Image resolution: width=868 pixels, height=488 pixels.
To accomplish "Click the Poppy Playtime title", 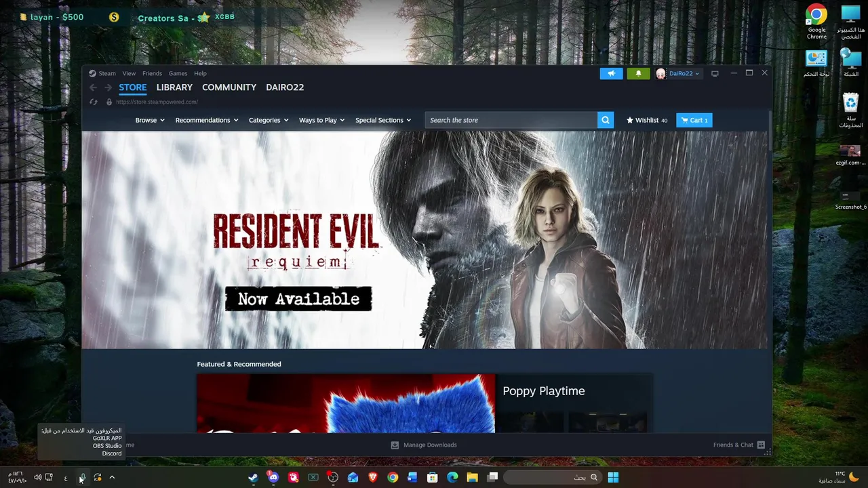I will (x=544, y=391).
